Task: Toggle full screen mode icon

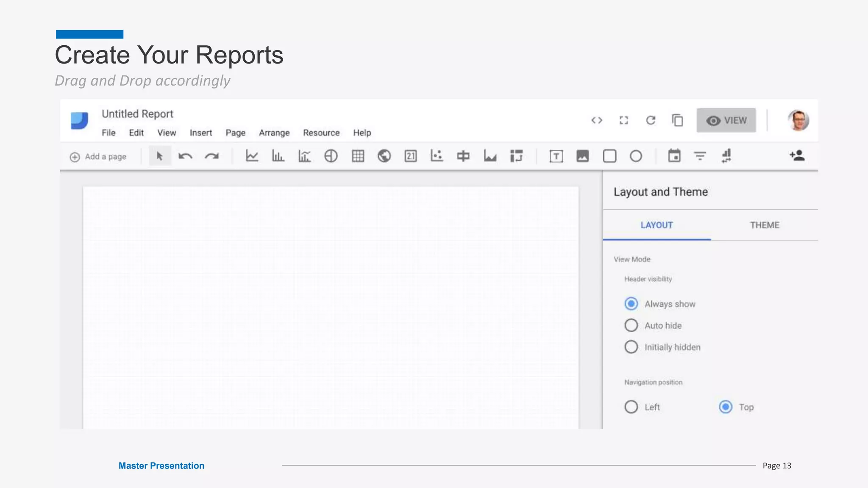Action: click(x=623, y=120)
